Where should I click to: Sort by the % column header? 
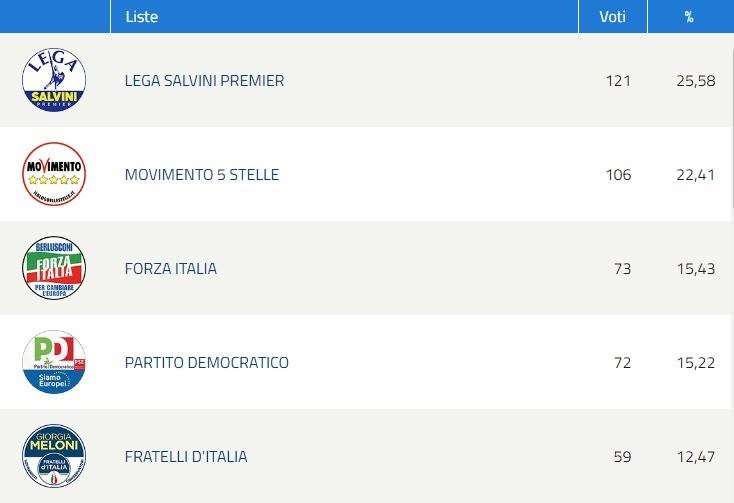pyautogui.click(x=689, y=16)
